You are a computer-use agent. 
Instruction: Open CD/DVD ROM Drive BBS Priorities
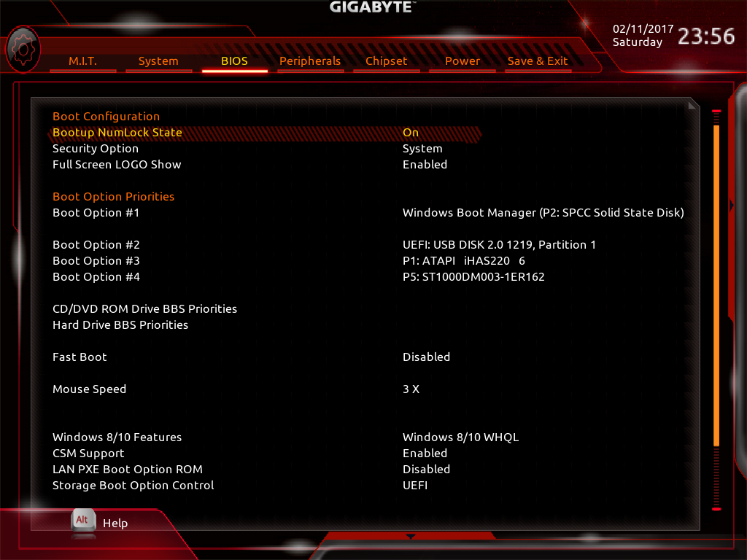pyautogui.click(x=144, y=308)
